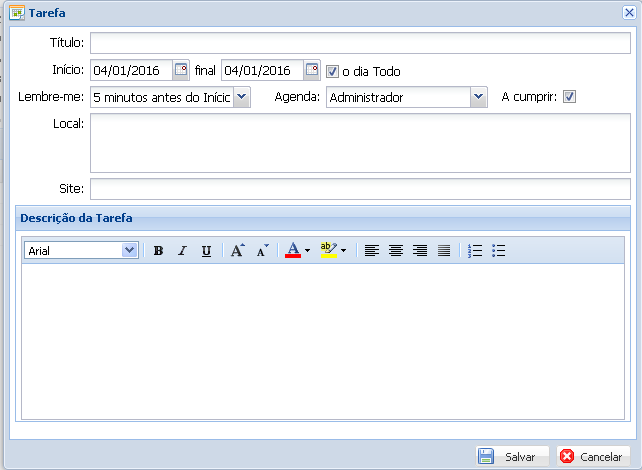Pick the red font color swatch
Image resolution: width=642 pixels, height=470 pixels.
tap(293, 251)
